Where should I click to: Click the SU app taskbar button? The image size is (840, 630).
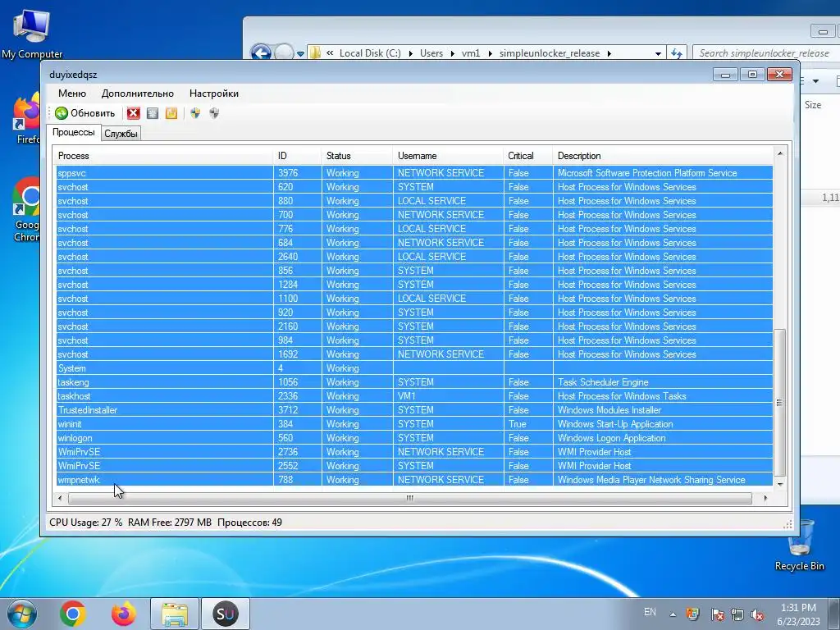(225, 614)
